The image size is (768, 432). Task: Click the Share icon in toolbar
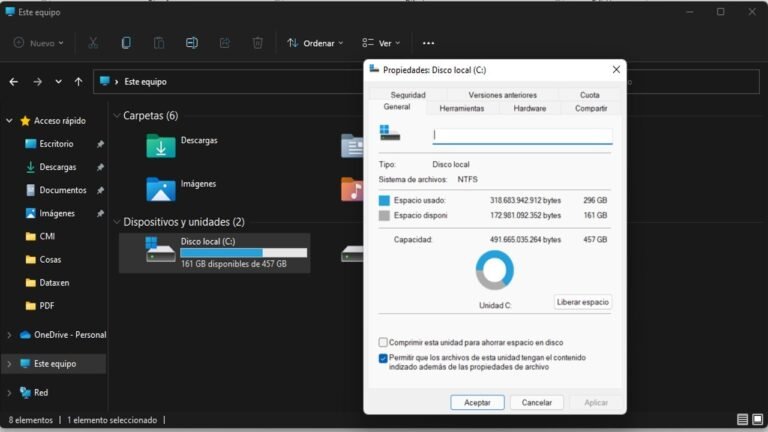pos(225,43)
